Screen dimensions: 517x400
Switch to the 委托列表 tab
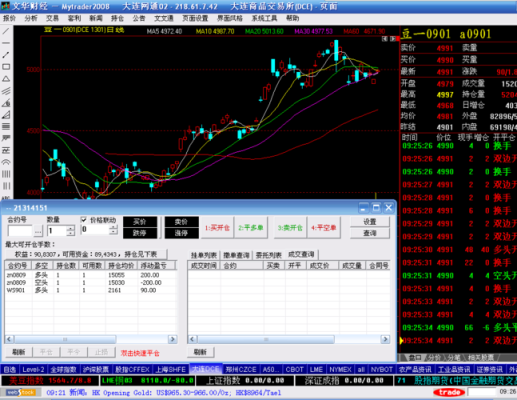click(269, 255)
